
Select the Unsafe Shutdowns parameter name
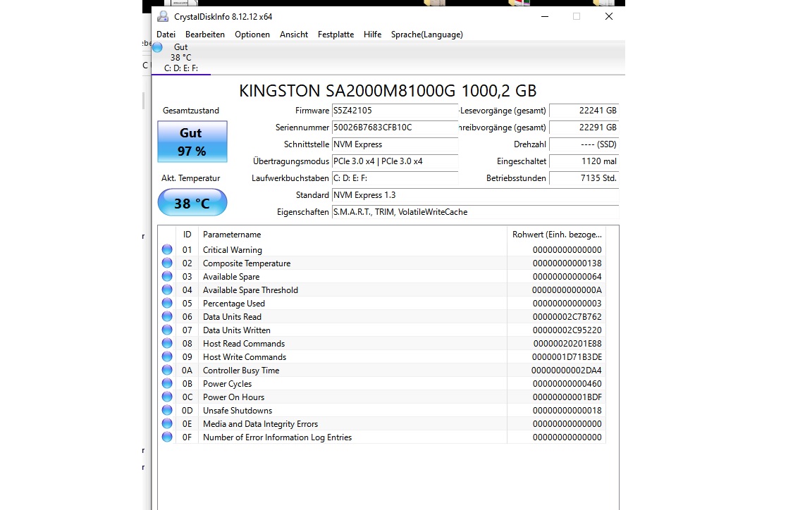(237, 411)
